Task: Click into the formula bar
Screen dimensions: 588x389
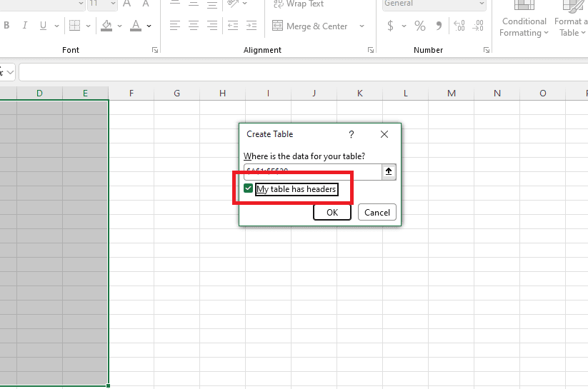Action: pyautogui.click(x=303, y=72)
